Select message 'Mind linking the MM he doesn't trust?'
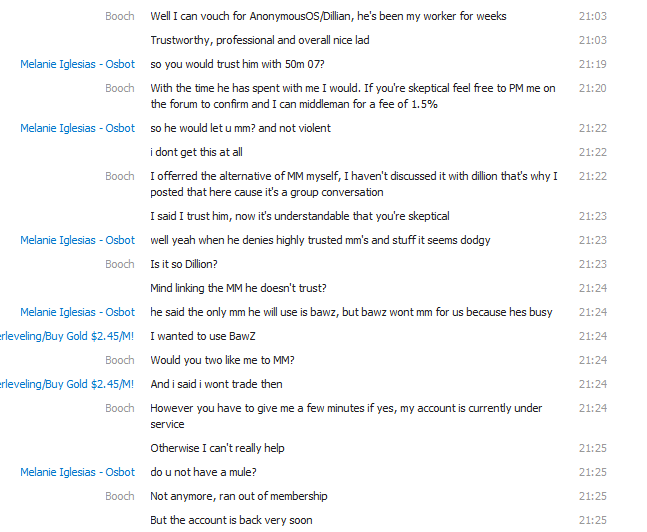Screen dimensions: 647x532 [238, 288]
